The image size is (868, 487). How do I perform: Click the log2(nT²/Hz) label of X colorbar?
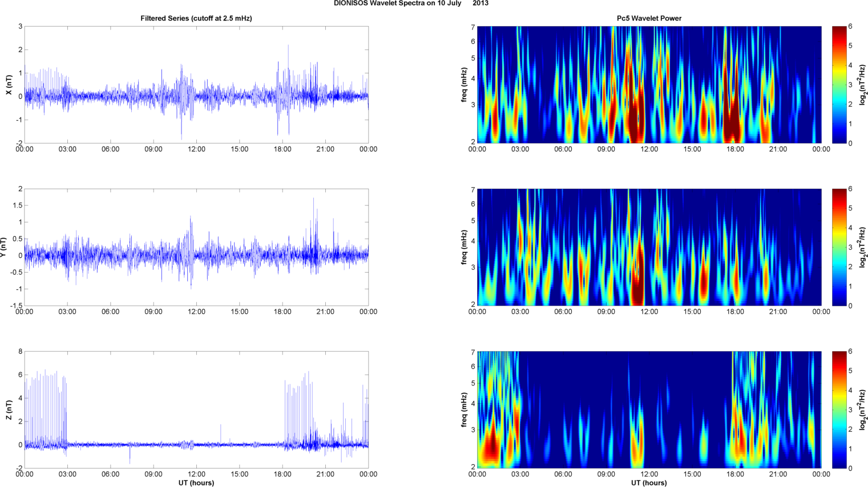point(863,85)
